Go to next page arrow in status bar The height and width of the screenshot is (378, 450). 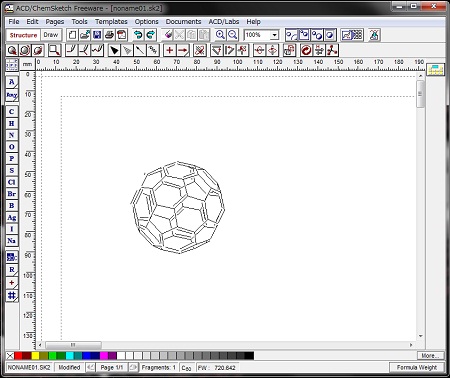133,367
